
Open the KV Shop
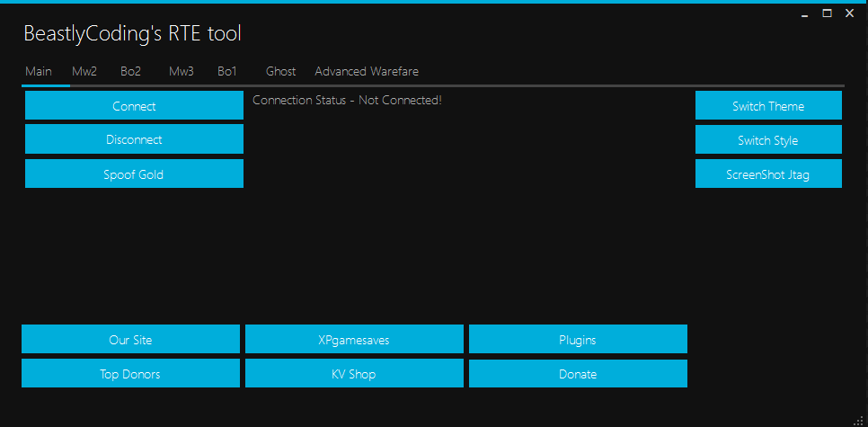[x=354, y=374]
